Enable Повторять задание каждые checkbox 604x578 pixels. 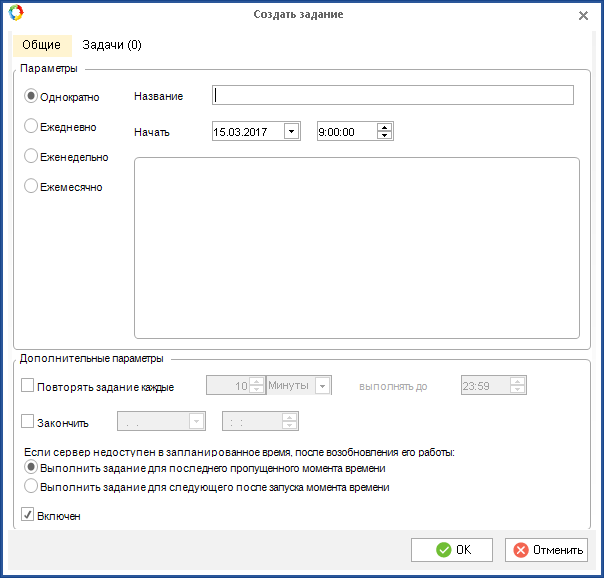(27, 386)
